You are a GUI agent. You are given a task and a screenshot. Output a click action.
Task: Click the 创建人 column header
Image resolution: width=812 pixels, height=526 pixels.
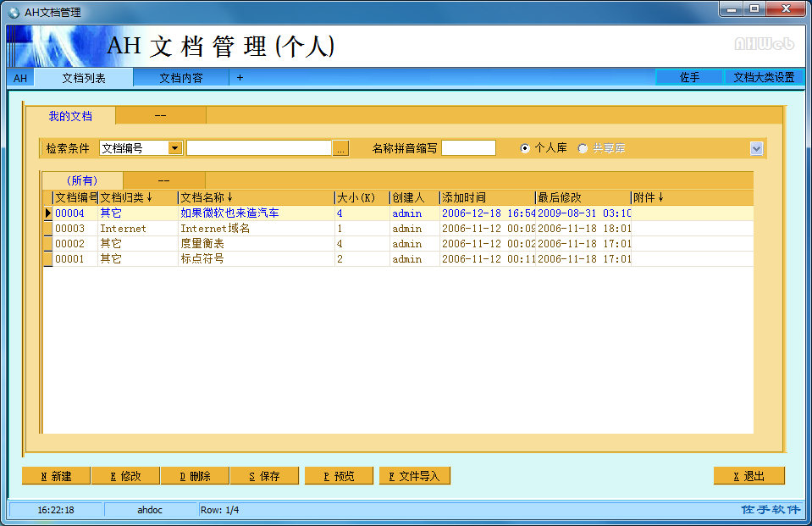[x=414, y=197]
